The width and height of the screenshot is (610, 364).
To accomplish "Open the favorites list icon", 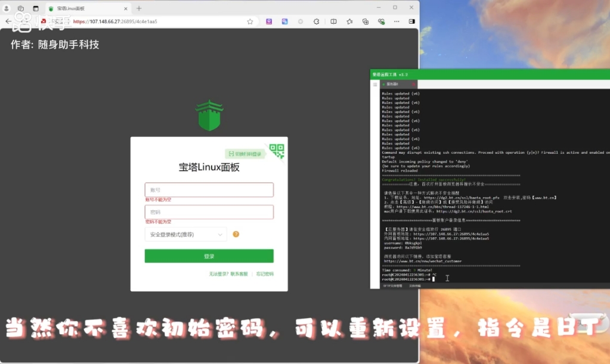I will coord(349,21).
